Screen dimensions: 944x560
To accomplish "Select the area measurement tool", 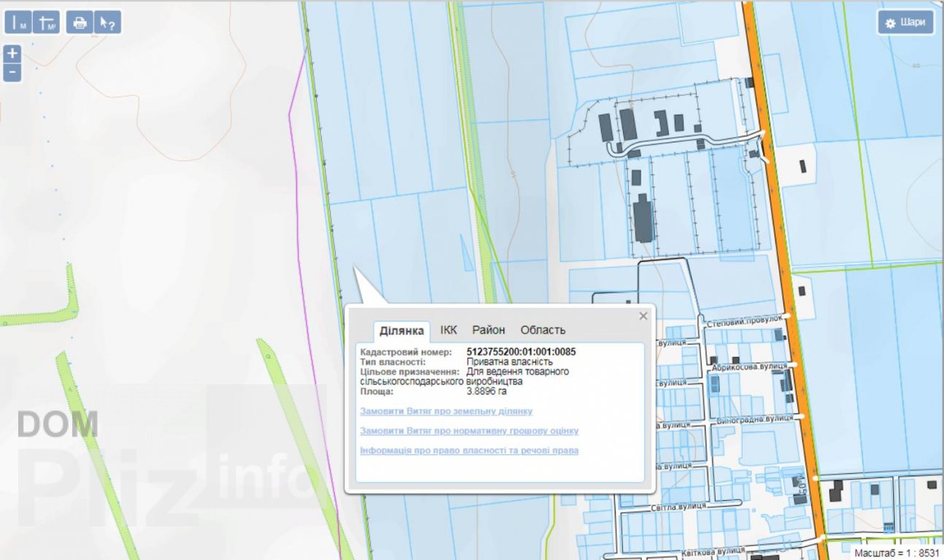I will [47, 23].
